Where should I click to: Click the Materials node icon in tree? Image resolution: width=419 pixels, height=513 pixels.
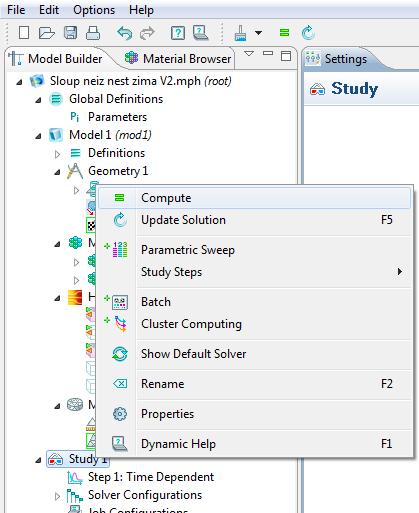75,243
